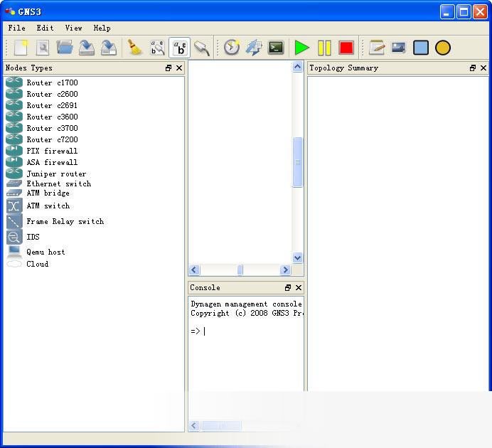
Task: Click the New project search icon
Action: (43, 48)
